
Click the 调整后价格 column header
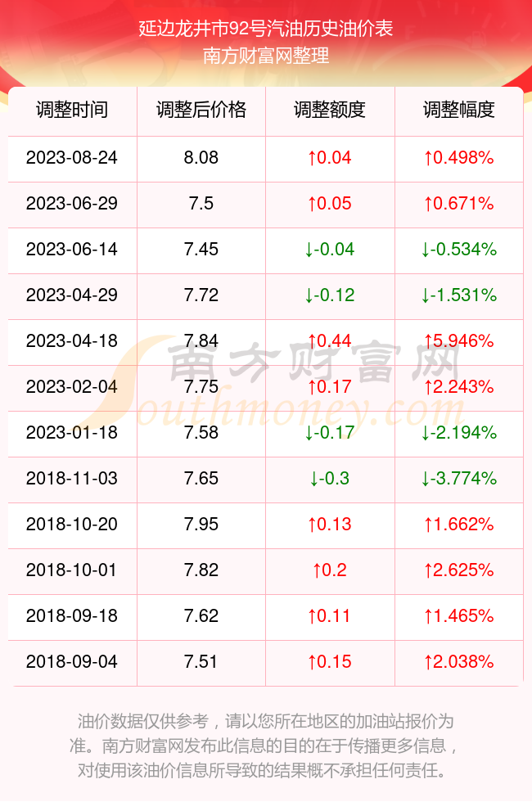tap(201, 110)
